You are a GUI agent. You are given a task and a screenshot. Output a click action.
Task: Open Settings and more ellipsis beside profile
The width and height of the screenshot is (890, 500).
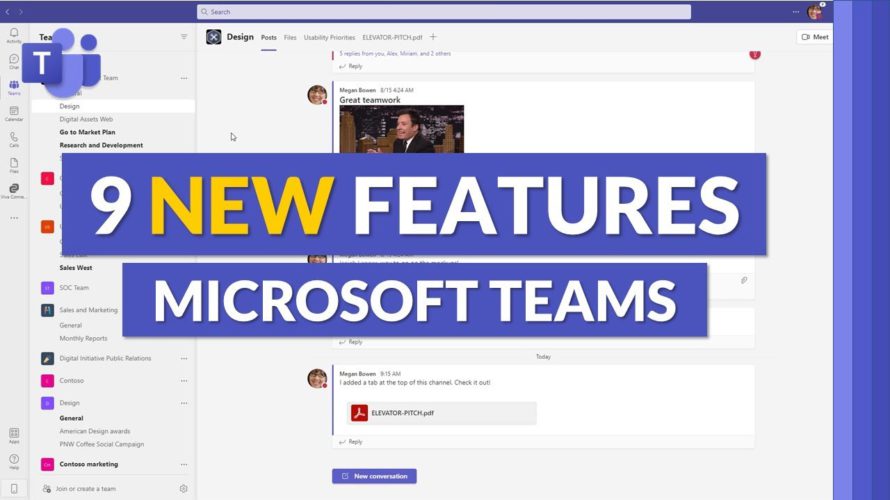pyautogui.click(x=796, y=11)
